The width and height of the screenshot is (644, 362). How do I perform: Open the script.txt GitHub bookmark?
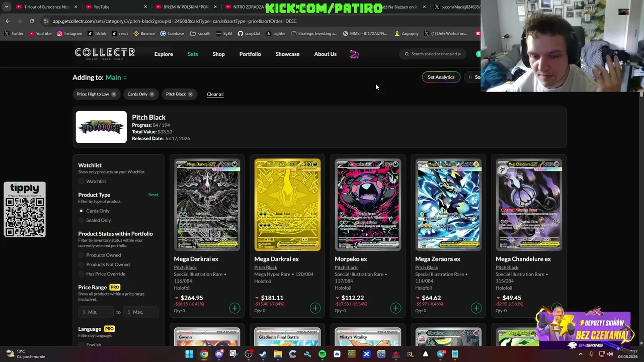(x=249, y=34)
